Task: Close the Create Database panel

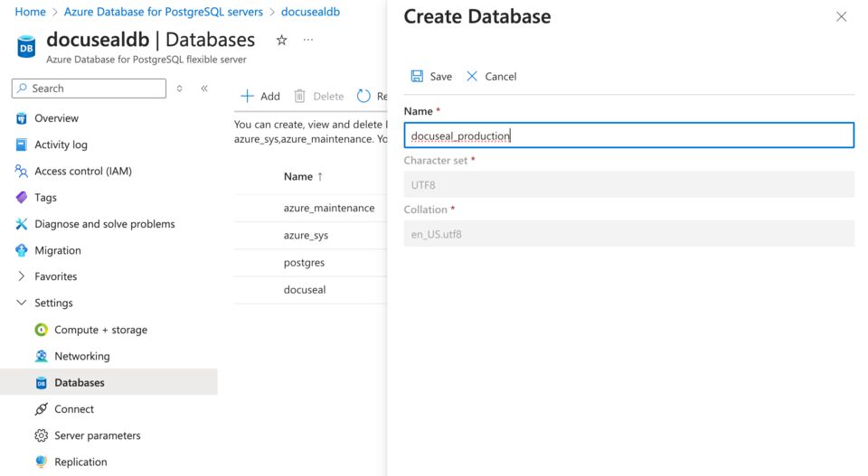Action: (x=842, y=16)
